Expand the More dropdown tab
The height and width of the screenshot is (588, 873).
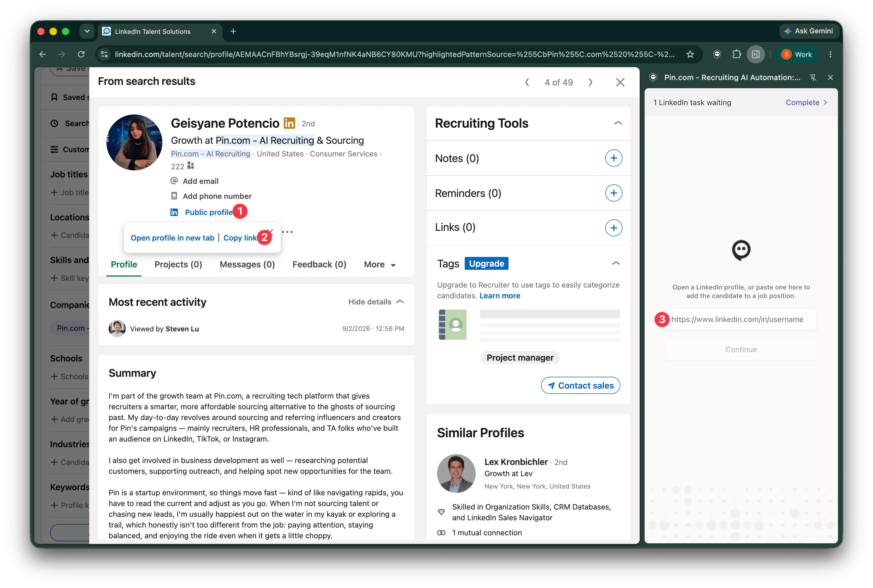[x=380, y=265]
